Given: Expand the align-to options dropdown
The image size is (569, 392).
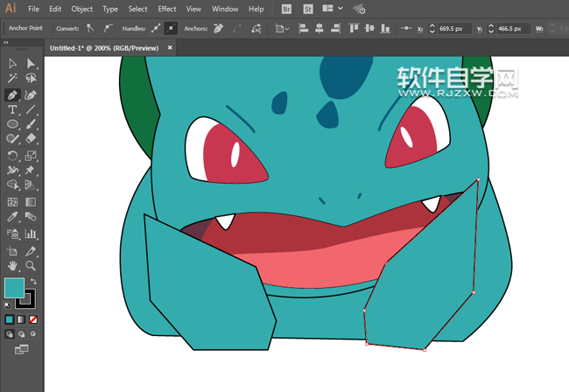Looking at the screenshot, I should [282, 28].
